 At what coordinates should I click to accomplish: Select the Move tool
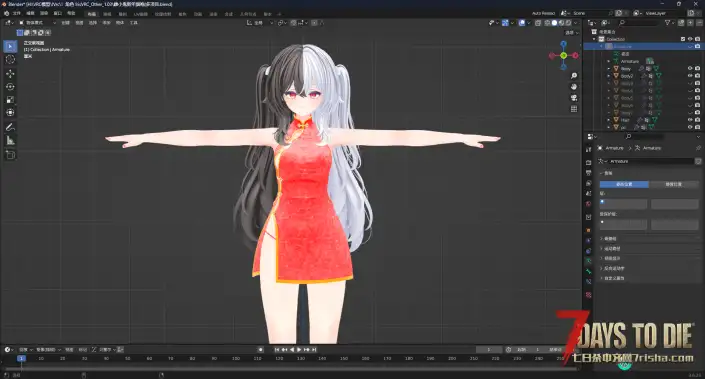coord(10,73)
